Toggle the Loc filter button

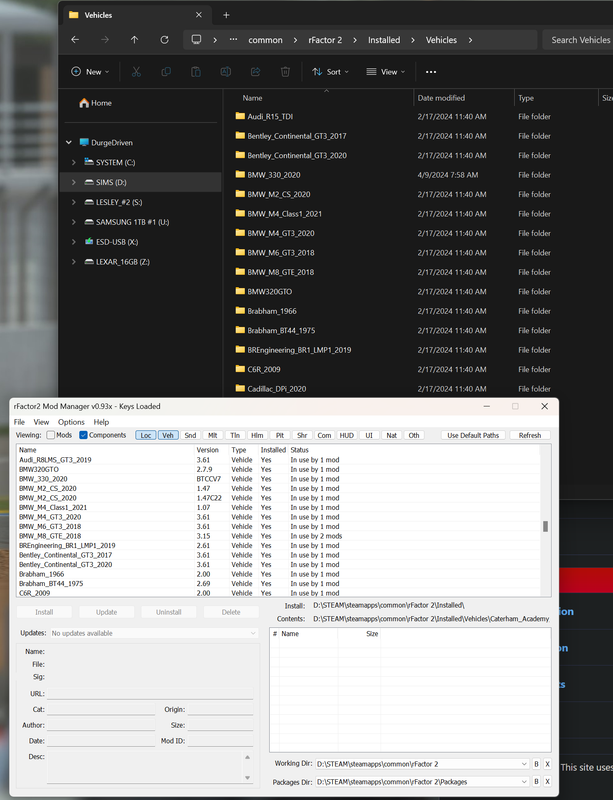pyautogui.click(x=146, y=435)
